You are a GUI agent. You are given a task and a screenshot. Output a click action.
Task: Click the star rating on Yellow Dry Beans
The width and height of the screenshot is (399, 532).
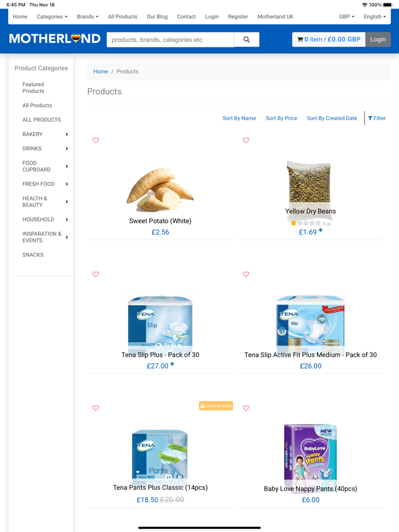pyautogui.click(x=306, y=223)
